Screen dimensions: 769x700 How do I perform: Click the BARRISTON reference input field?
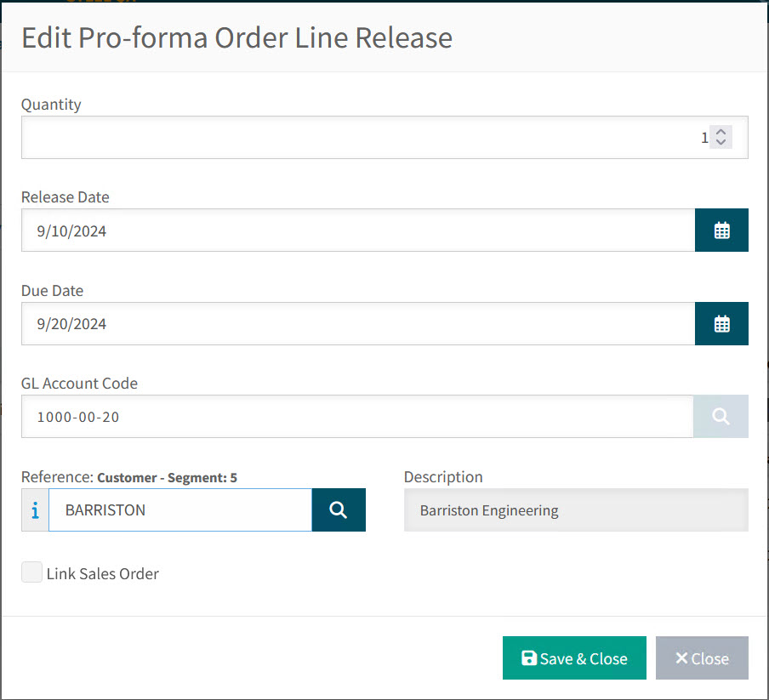tap(179, 509)
